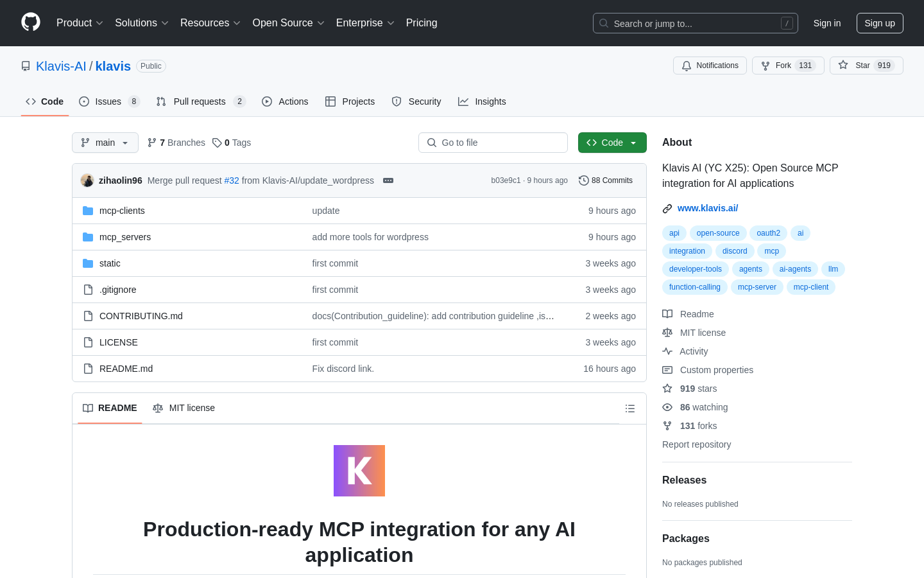Switch to the Issues tab
Screen dimensions: 924x578
coord(109,101)
